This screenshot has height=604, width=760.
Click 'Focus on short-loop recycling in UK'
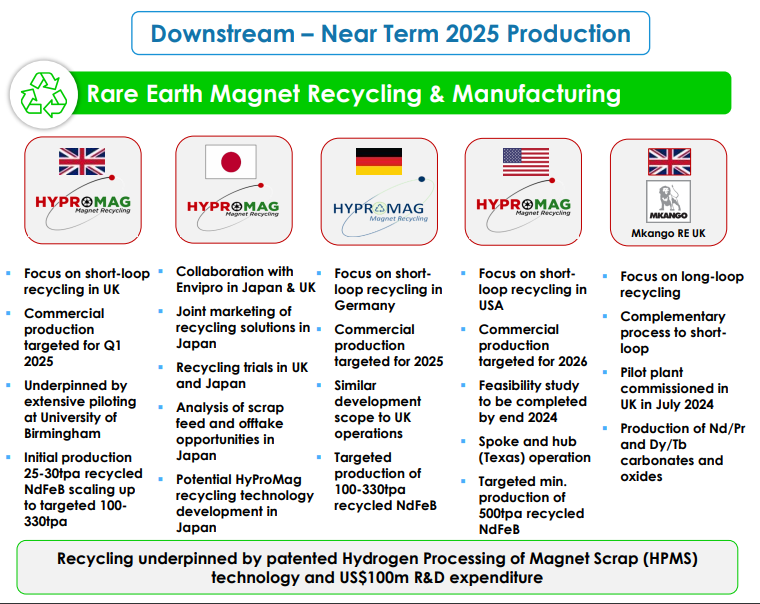point(87,281)
